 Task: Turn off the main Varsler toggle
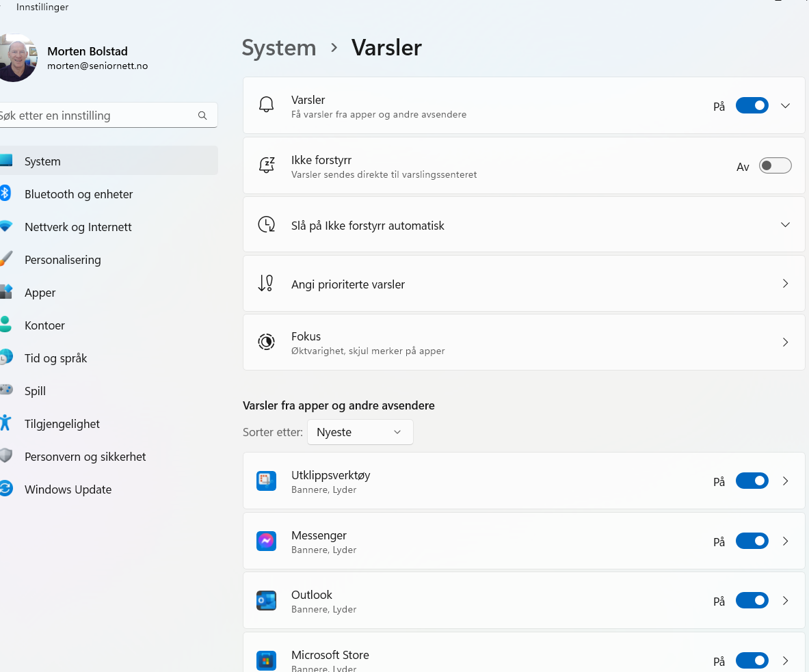pyautogui.click(x=752, y=106)
